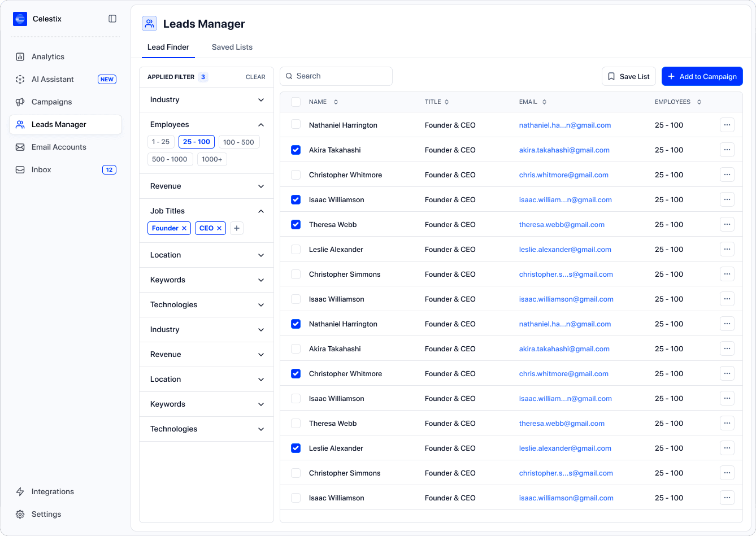Image resolution: width=756 pixels, height=536 pixels.
Task: Uncheck the second Leslie Alexander checkbox
Action: [x=296, y=448]
